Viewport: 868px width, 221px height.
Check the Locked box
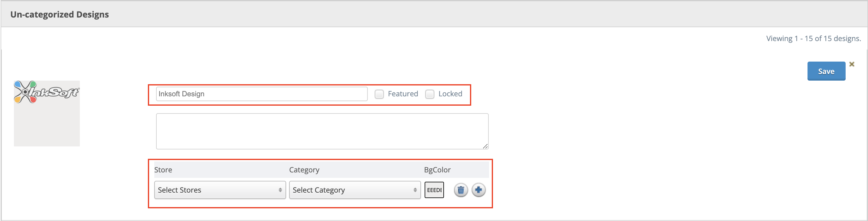(430, 94)
